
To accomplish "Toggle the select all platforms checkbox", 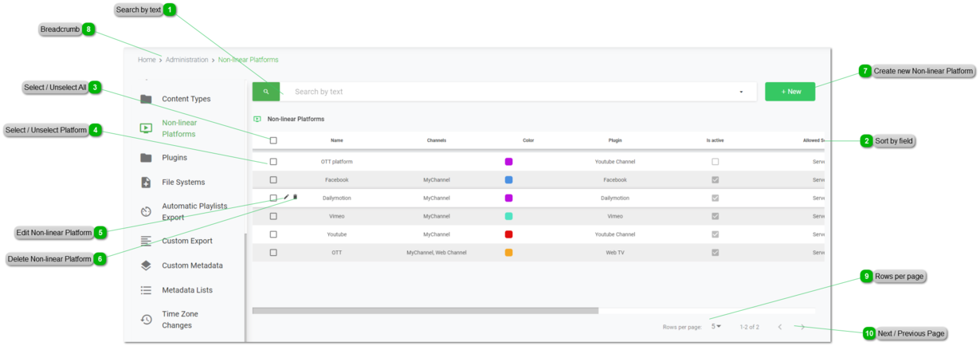I will click(x=273, y=140).
